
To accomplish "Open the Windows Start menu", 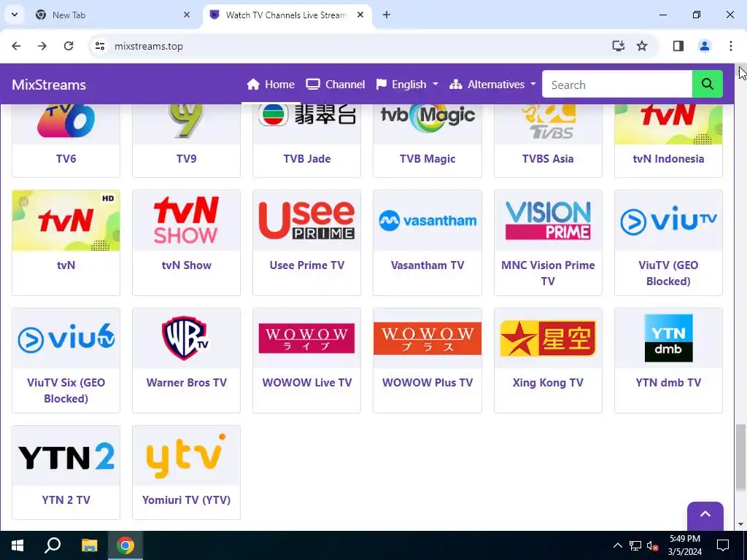I will point(18,545).
